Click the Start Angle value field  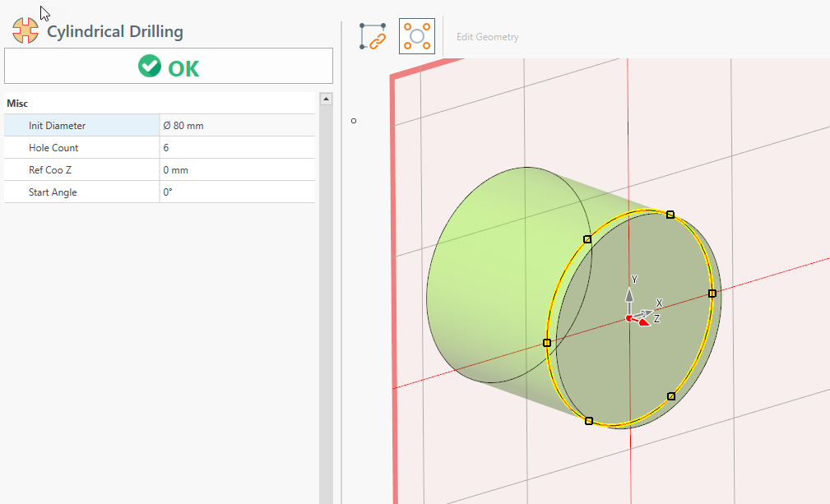(237, 192)
